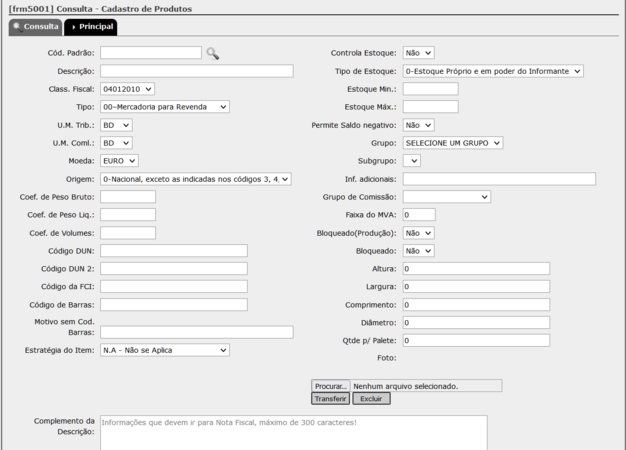Expand the Tipo dropdown Mercadoria para Revenda

(165, 107)
